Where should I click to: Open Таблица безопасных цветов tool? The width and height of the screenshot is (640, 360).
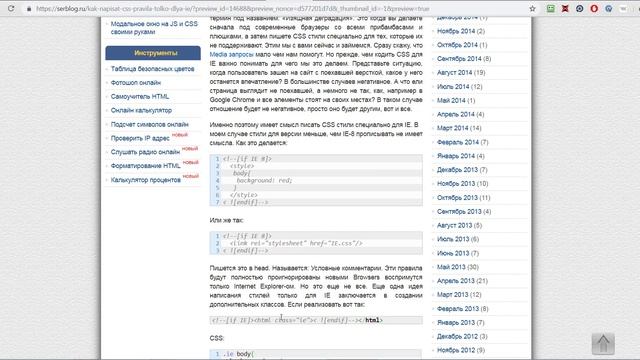tap(152, 69)
